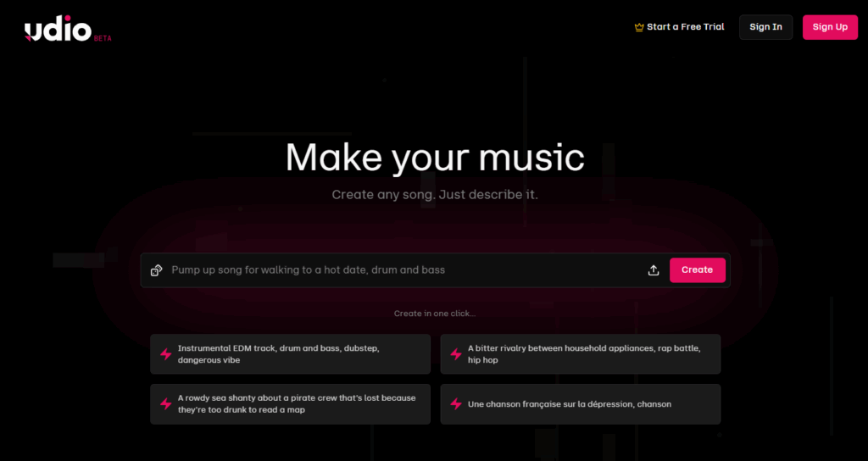Viewport: 868px width, 461px height.
Task: Click the BETA badge next to the logo
Action: (x=103, y=38)
